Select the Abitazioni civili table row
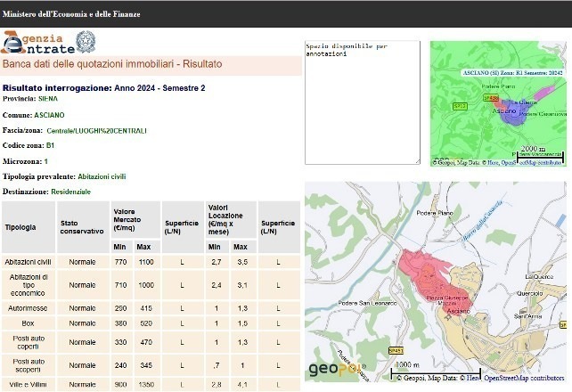 29,262
